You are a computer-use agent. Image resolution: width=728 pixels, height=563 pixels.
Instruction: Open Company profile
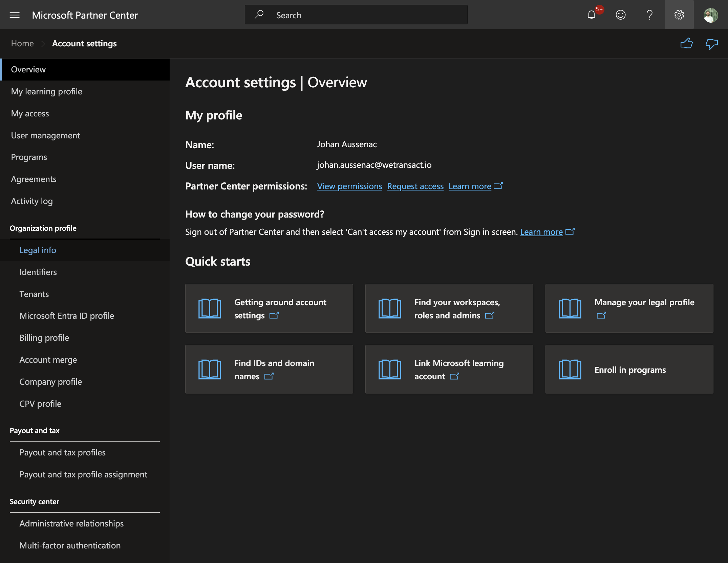click(x=85, y=382)
